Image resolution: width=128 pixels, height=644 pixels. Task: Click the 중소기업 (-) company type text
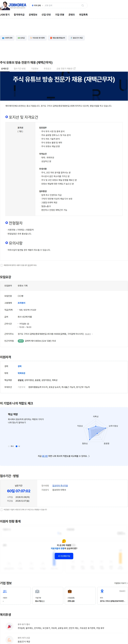[40, 601]
